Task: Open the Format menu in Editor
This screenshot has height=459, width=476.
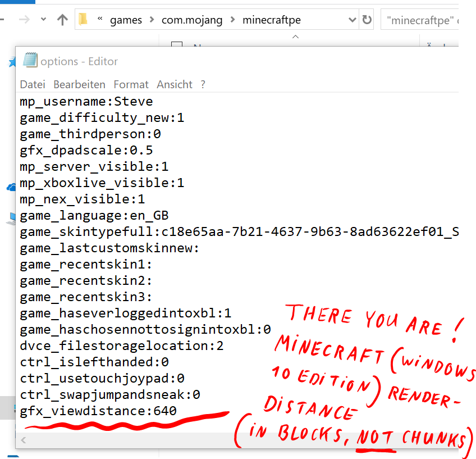Action: 131,84
